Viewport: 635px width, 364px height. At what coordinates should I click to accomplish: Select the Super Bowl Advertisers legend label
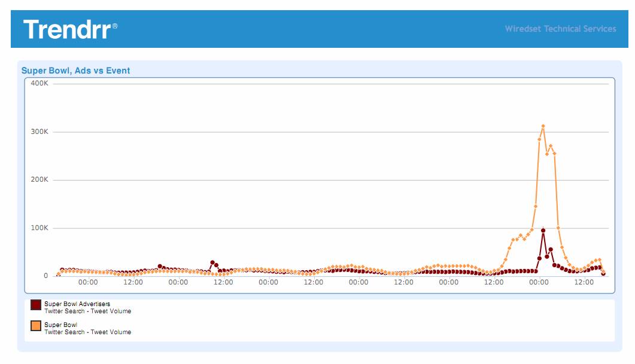77,304
